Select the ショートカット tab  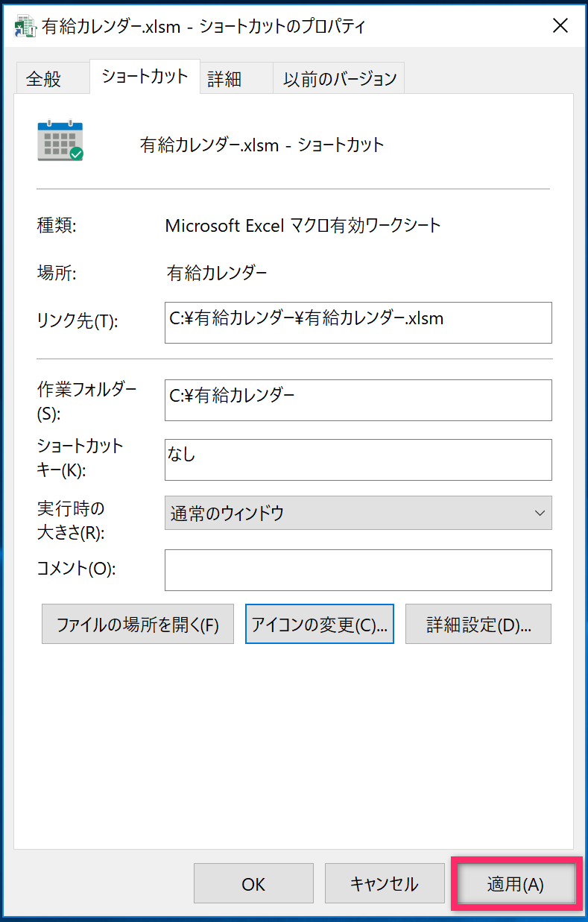(145, 76)
